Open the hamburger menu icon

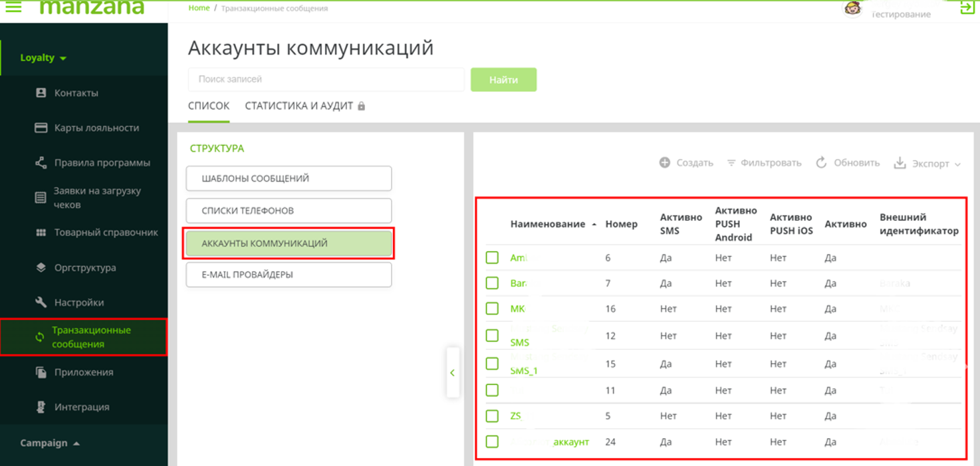[x=13, y=7]
